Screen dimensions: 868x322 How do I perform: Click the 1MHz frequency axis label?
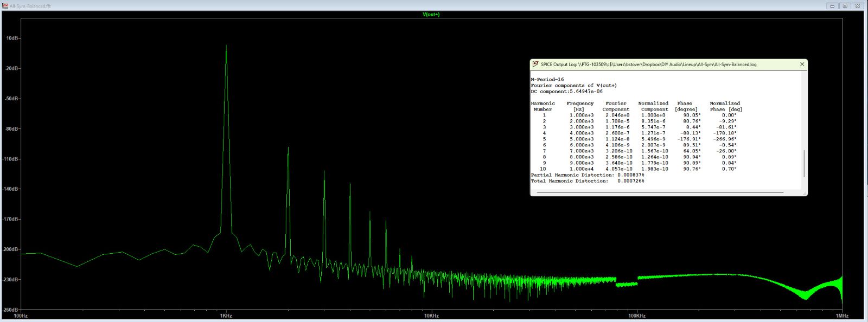click(x=842, y=315)
